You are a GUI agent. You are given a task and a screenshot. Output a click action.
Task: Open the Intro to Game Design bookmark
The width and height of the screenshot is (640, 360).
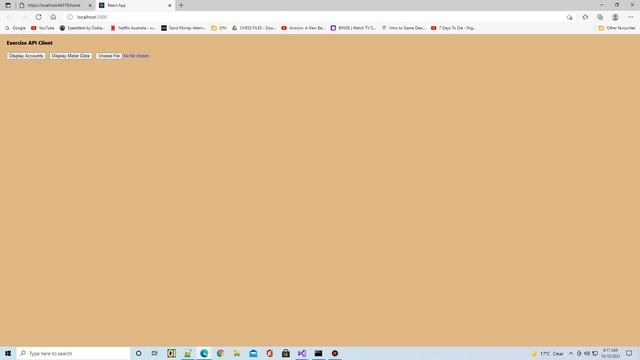403,28
